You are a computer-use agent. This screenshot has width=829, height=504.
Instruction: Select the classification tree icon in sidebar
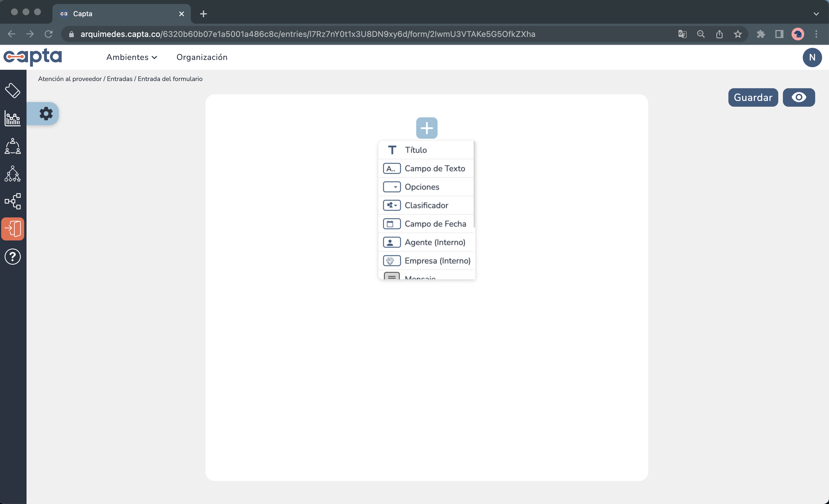click(x=12, y=174)
